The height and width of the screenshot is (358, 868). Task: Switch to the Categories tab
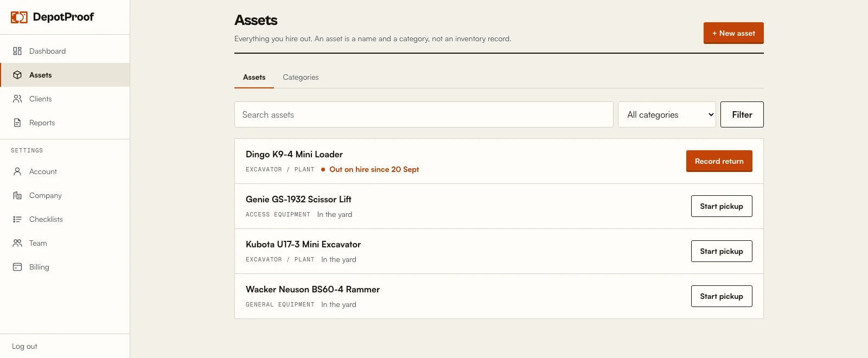[301, 77]
